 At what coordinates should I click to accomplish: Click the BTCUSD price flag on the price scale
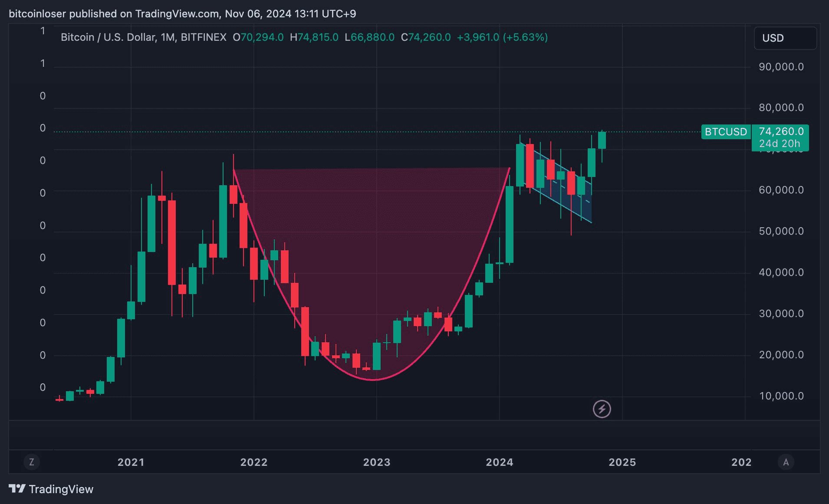726,132
